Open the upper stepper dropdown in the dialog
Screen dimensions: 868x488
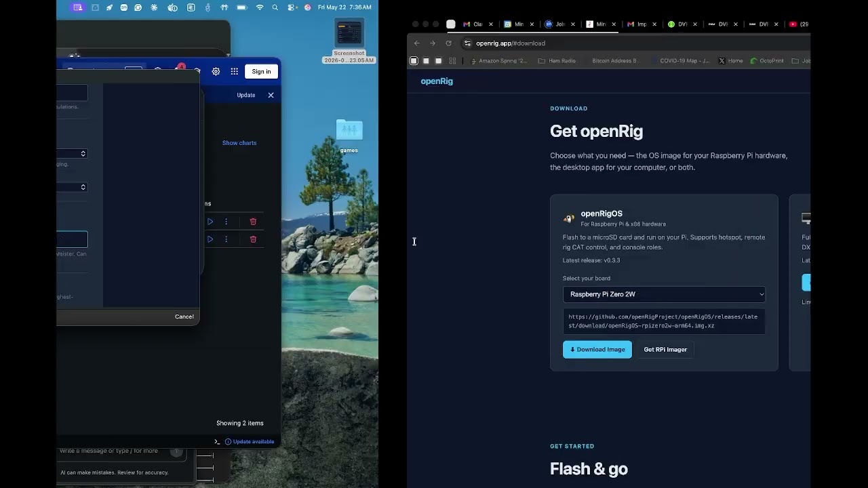73,154
